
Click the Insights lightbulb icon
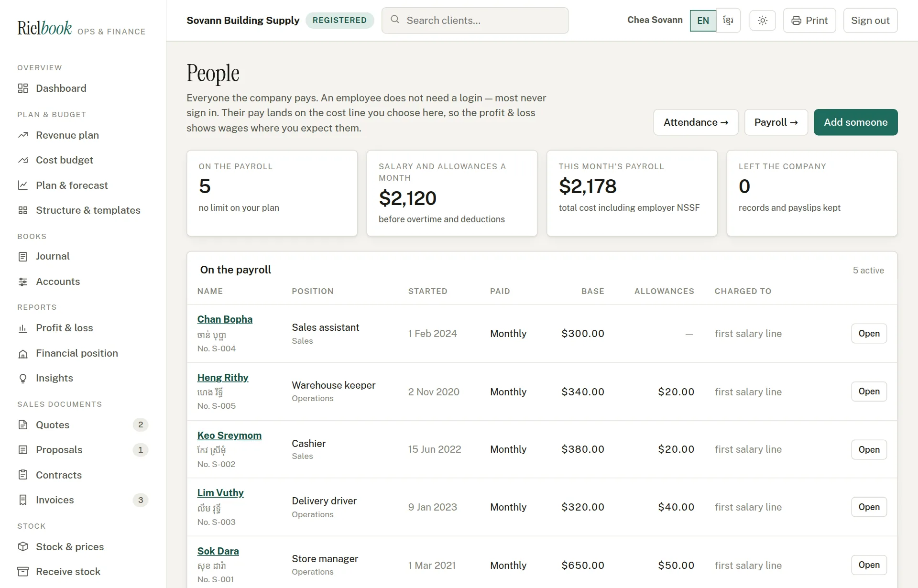point(23,379)
